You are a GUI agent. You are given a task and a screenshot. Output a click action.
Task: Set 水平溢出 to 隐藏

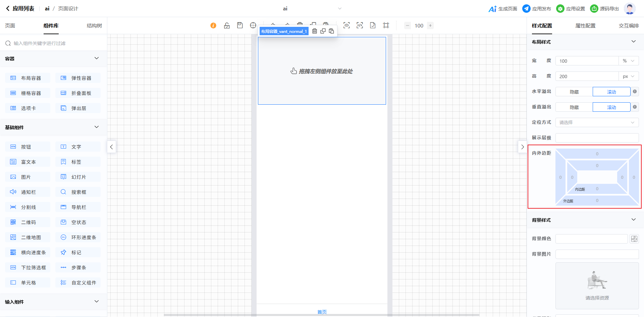[x=574, y=92]
